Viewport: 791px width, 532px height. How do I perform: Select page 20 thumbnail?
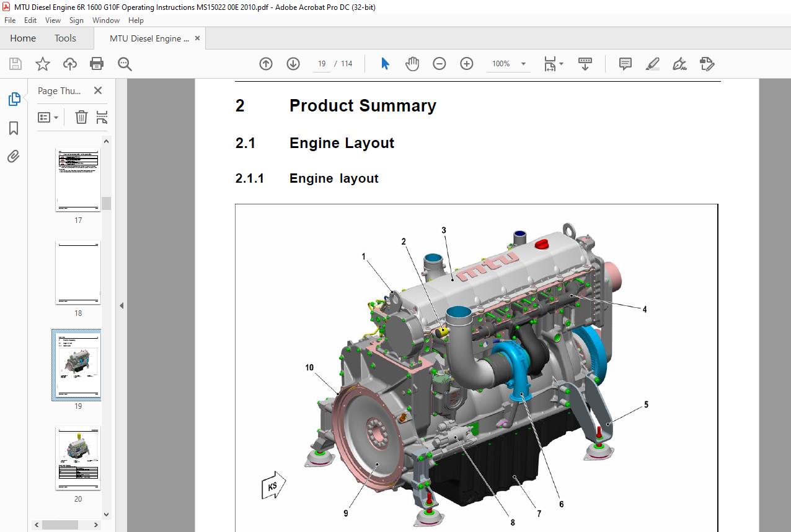click(78, 458)
